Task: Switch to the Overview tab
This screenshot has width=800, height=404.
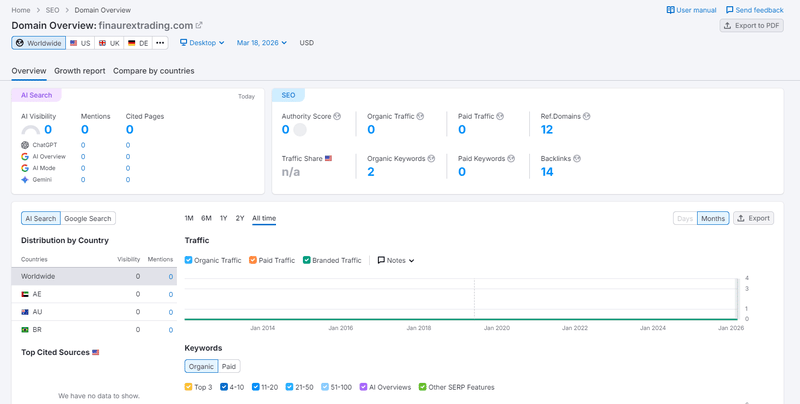Action: click(29, 71)
